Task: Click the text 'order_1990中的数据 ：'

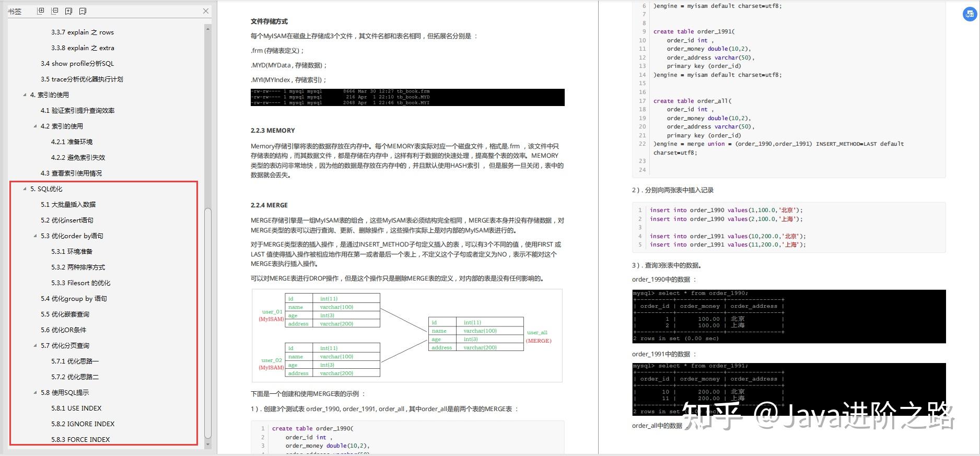Action: [664, 279]
